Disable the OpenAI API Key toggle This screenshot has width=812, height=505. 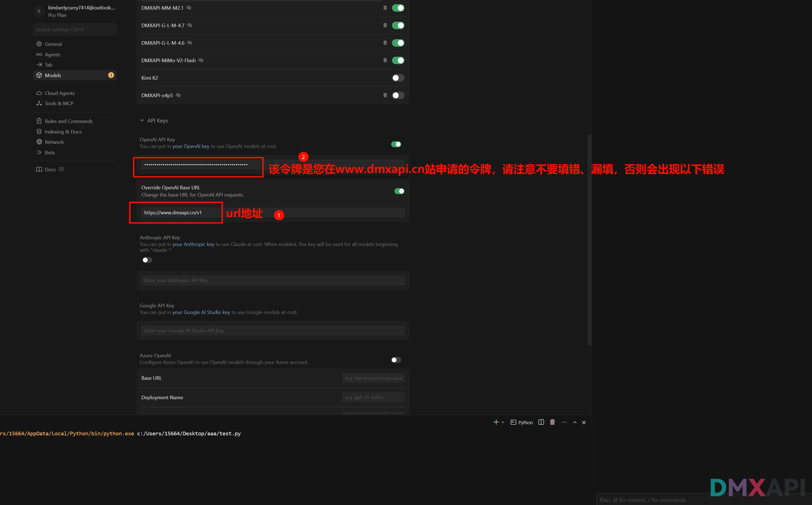pyautogui.click(x=396, y=144)
